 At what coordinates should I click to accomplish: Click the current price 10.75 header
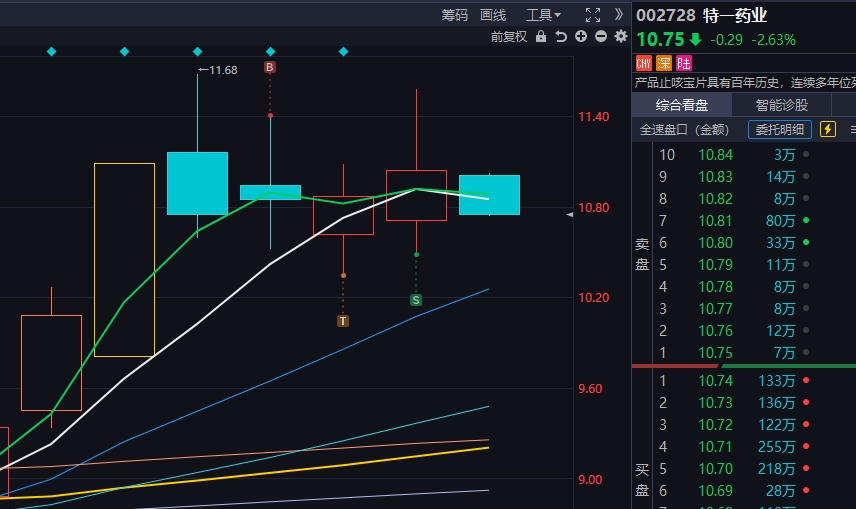[x=660, y=39]
